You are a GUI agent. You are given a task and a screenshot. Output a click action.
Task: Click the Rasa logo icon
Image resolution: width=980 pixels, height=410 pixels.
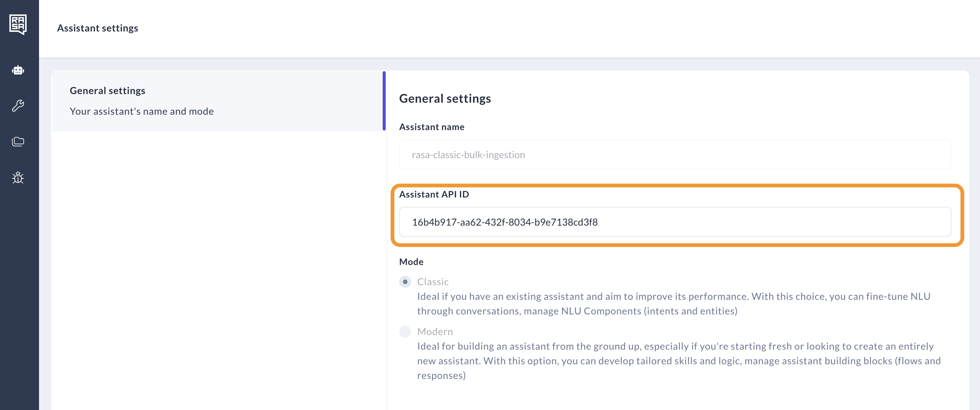tap(18, 24)
